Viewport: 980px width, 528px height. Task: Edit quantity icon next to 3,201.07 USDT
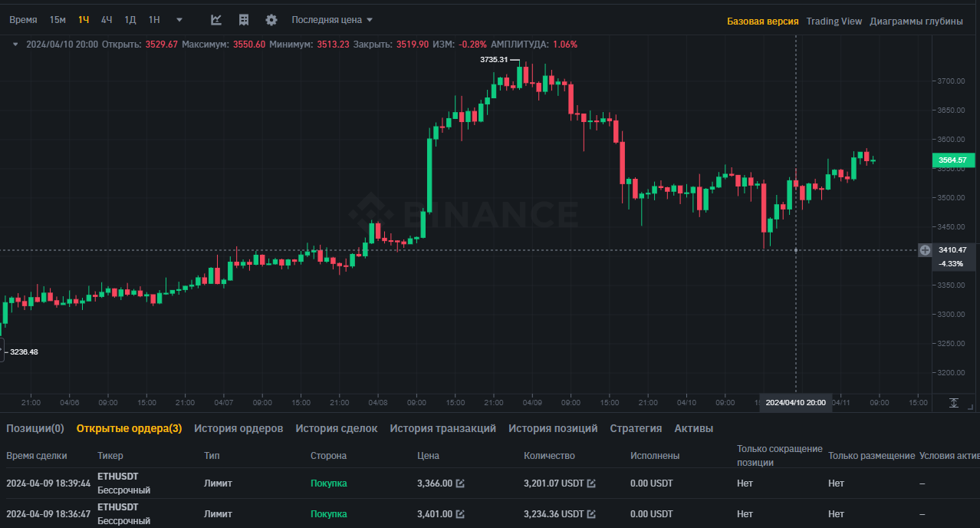point(591,483)
